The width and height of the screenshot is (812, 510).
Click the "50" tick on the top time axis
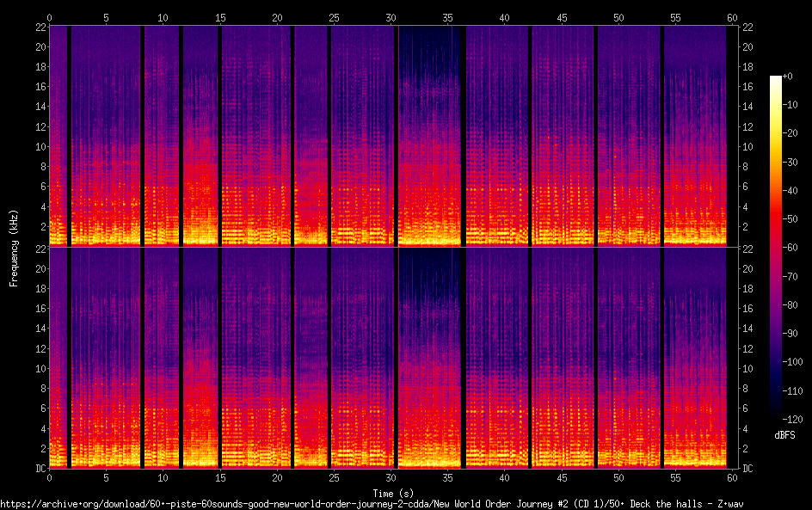[618, 17]
